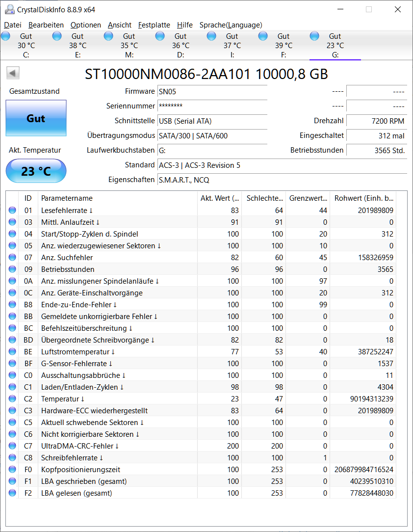Select the Aktuell schwebende Sektoren row name
The height and width of the screenshot is (532, 413).
93,423
